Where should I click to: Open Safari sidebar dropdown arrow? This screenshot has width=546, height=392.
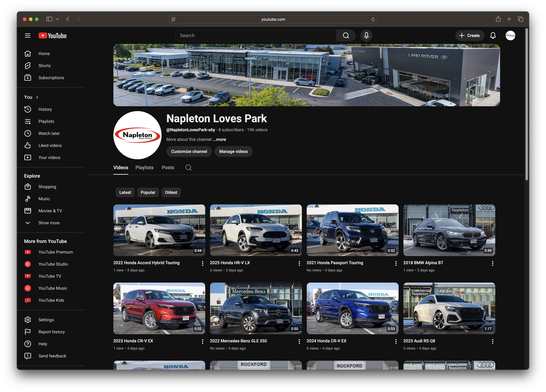57,19
